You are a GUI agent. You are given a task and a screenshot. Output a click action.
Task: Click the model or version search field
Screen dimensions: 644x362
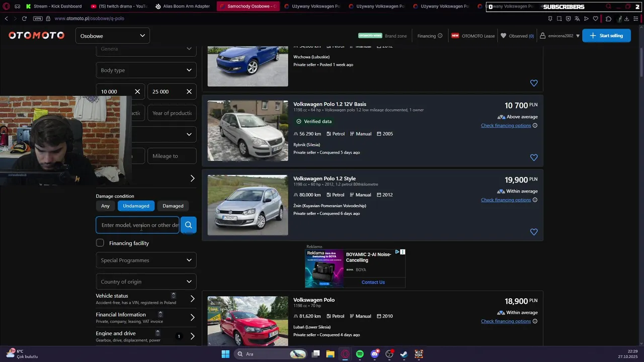point(138,225)
